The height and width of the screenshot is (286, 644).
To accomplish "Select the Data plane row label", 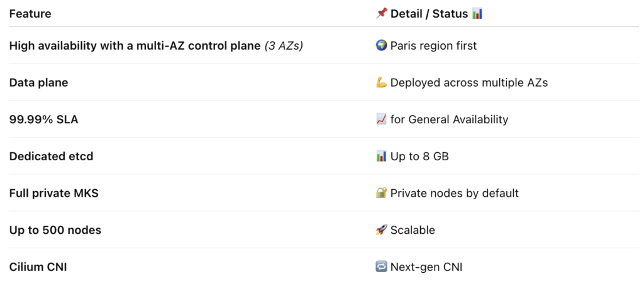I will [x=38, y=82].
